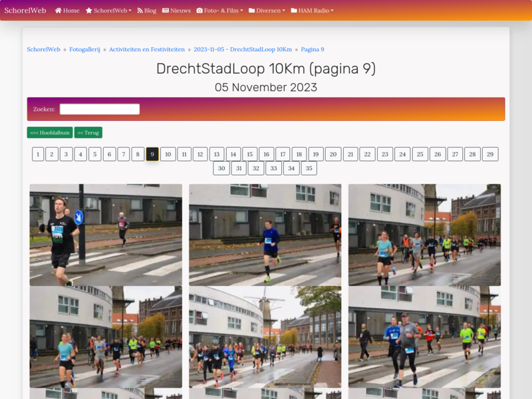532x399 pixels.
Task: Go to page 24
Action: (402, 154)
